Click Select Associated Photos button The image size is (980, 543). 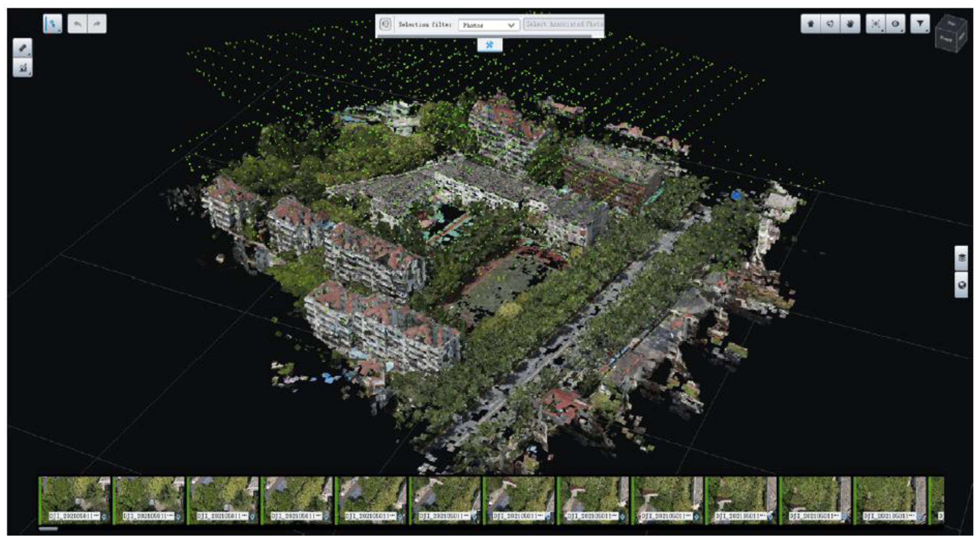click(564, 24)
